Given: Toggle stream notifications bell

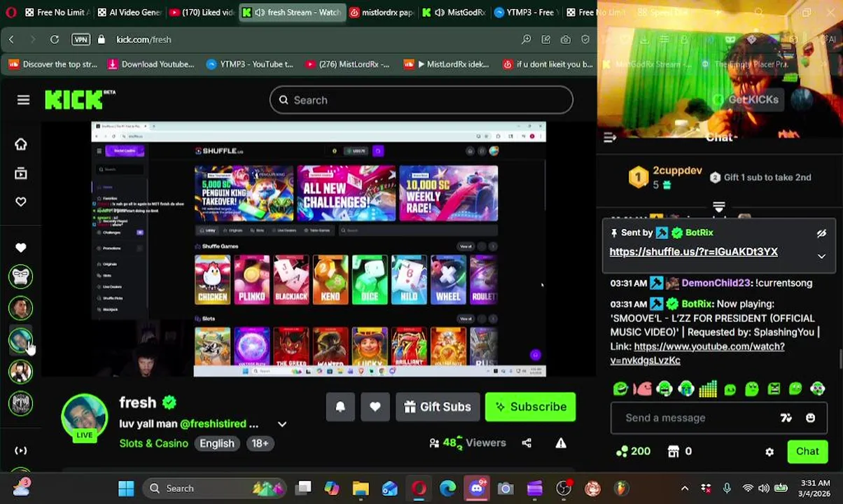Looking at the screenshot, I should click(x=340, y=407).
